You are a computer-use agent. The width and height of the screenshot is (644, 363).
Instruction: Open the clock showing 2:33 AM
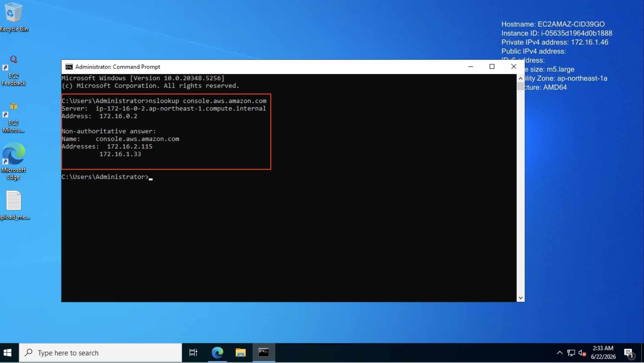603,352
